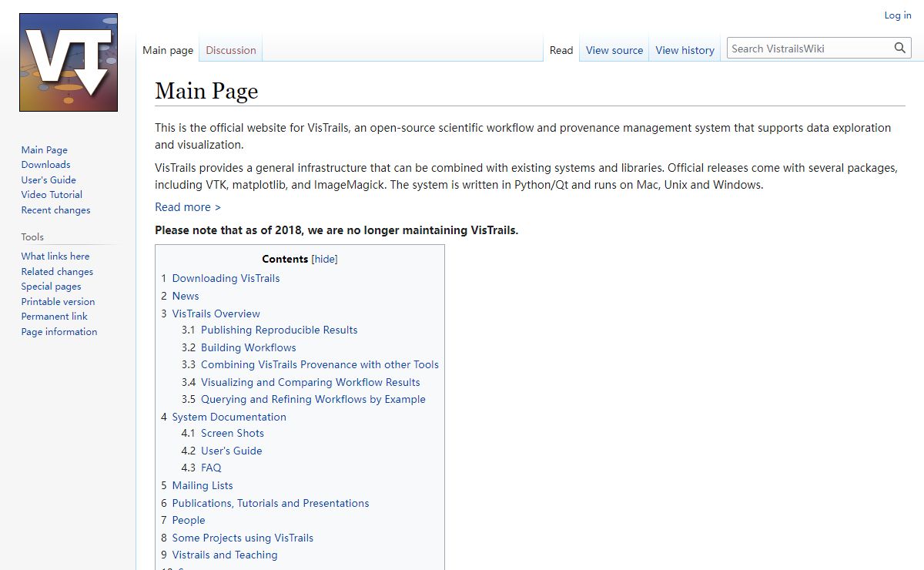Open Printable version link
Viewport: 924px width, 570px height.
[x=58, y=302]
